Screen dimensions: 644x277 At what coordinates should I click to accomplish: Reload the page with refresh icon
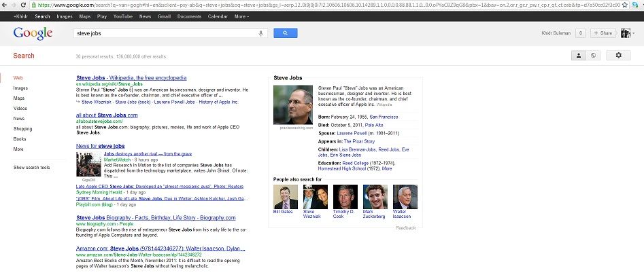(x=23, y=5)
